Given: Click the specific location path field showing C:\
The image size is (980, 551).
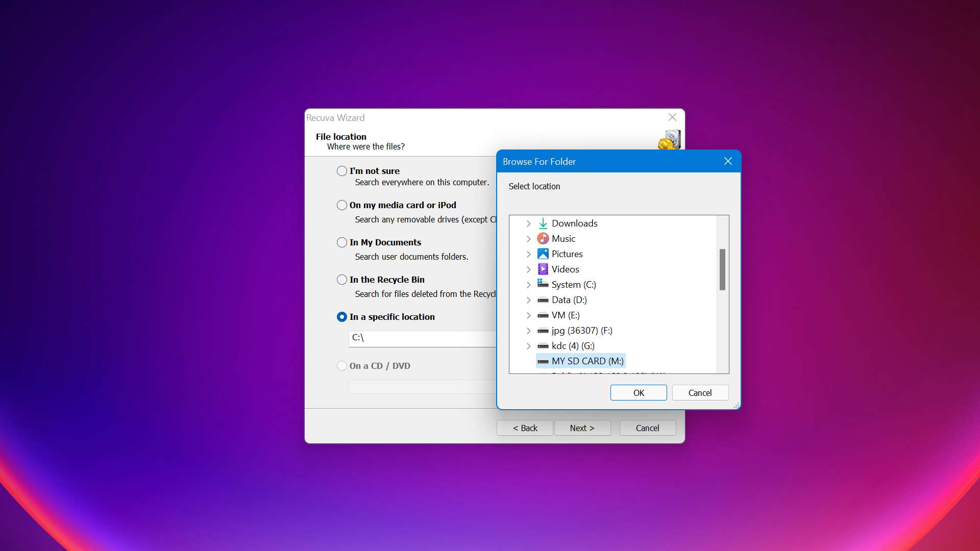Looking at the screenshot, I should (422, 338).
